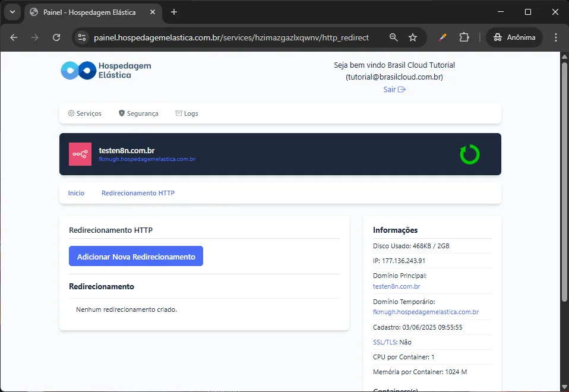Open the Serviços menu
Image resolution: width=569 pixels, height=392 pixels.
point(84,113)
